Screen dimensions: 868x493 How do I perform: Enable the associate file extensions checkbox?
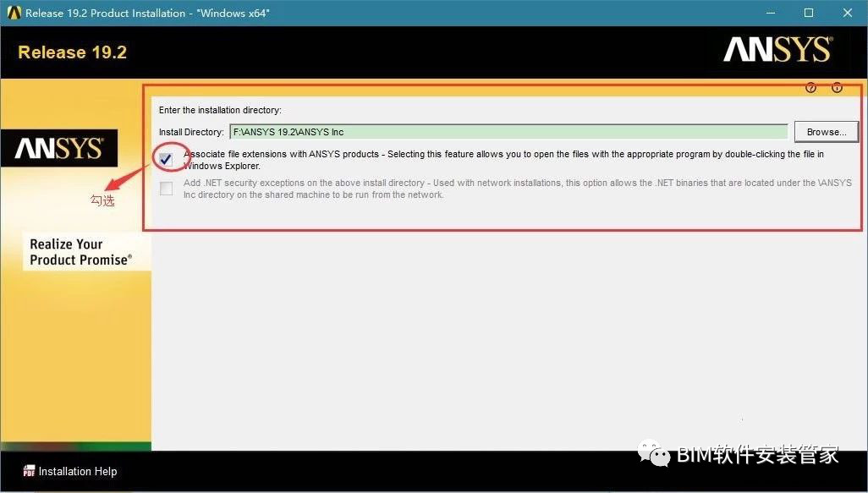[166, 159]
